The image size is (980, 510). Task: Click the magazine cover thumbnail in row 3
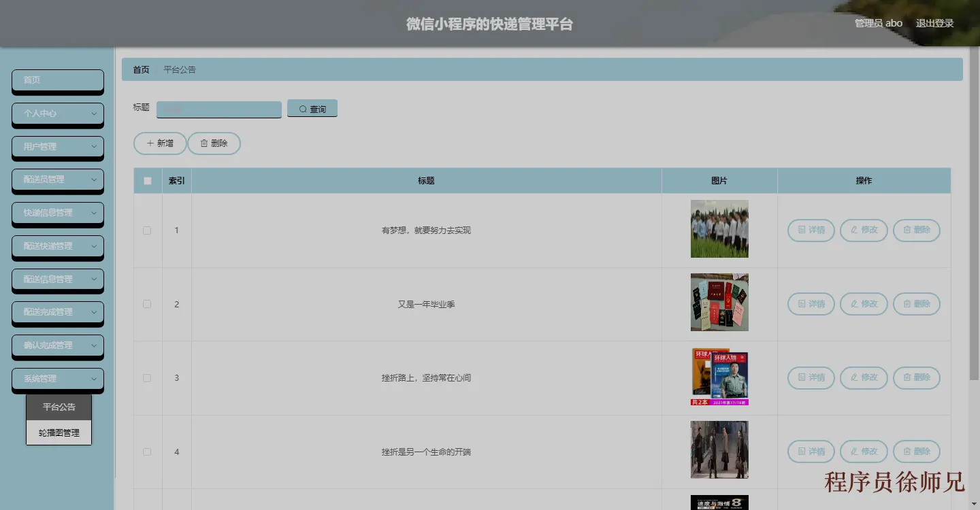coord(719,377)
